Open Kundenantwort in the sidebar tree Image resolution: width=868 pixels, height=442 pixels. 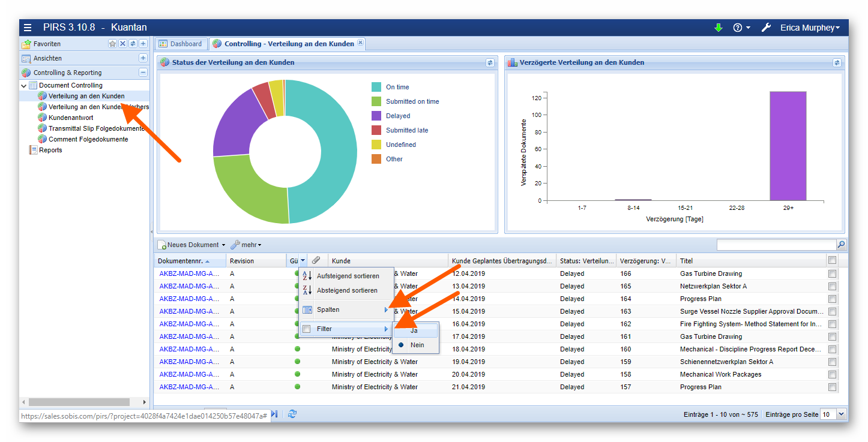[71, 118]
